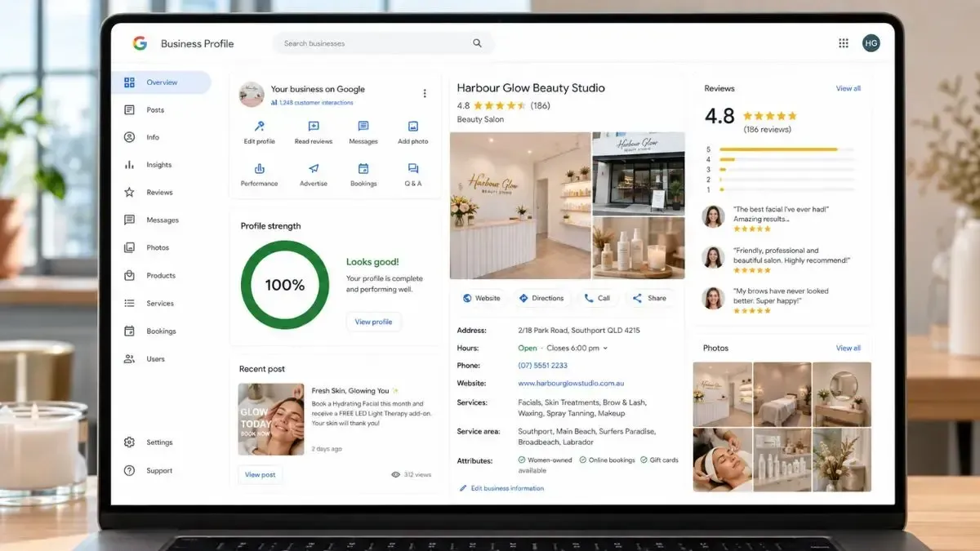Click the Search businesses field
The width and height of the screenshot is (980, 551).
click(384, 43)
